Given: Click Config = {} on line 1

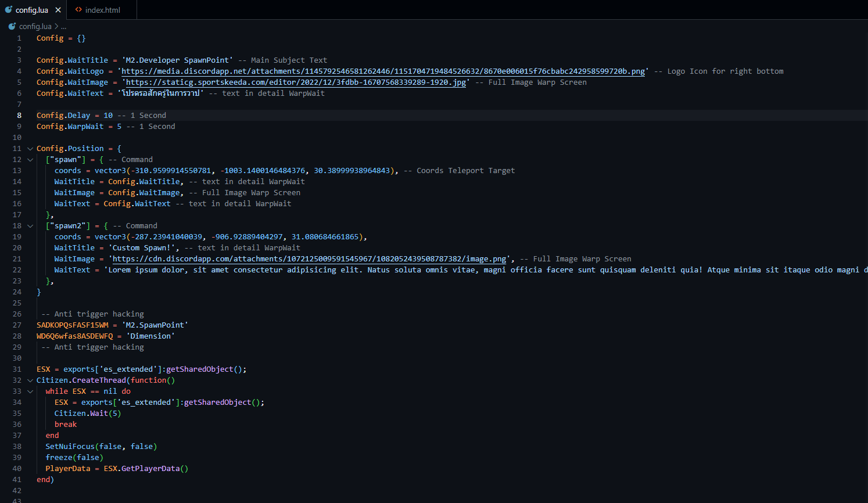Looking at the screenshot, I should click(x=61, y=38).
